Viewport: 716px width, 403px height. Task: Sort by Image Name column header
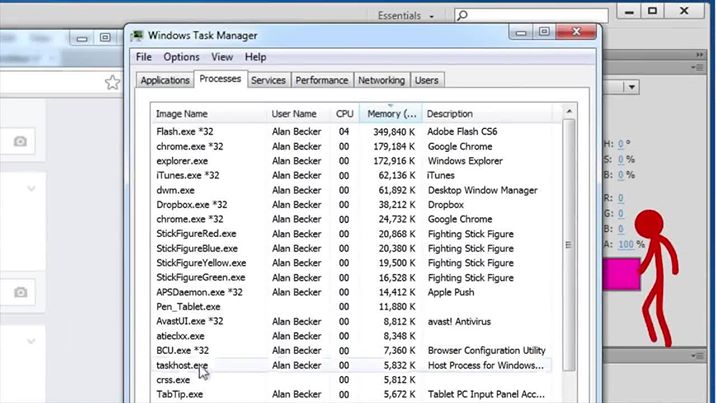pos(209,114)
